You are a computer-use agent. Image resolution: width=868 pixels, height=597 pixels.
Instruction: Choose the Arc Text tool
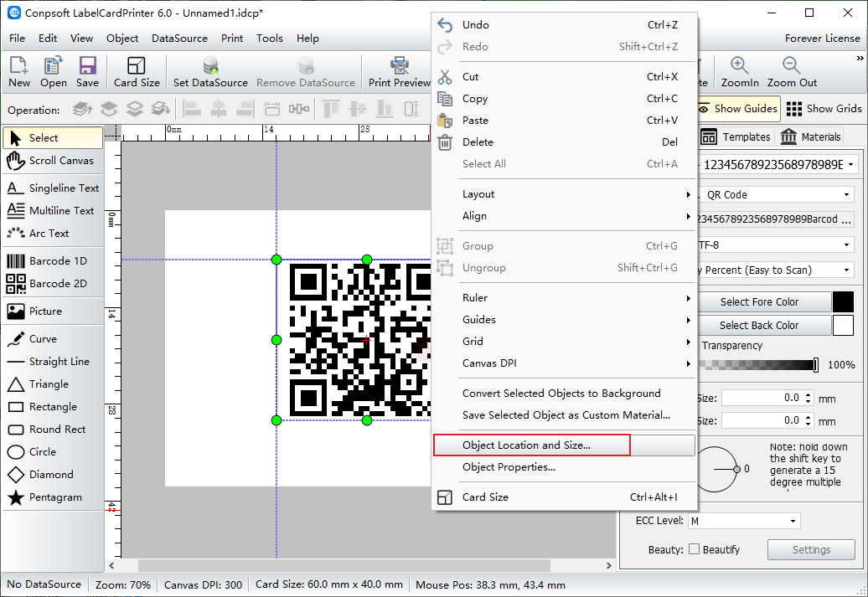tap(53, 234)
